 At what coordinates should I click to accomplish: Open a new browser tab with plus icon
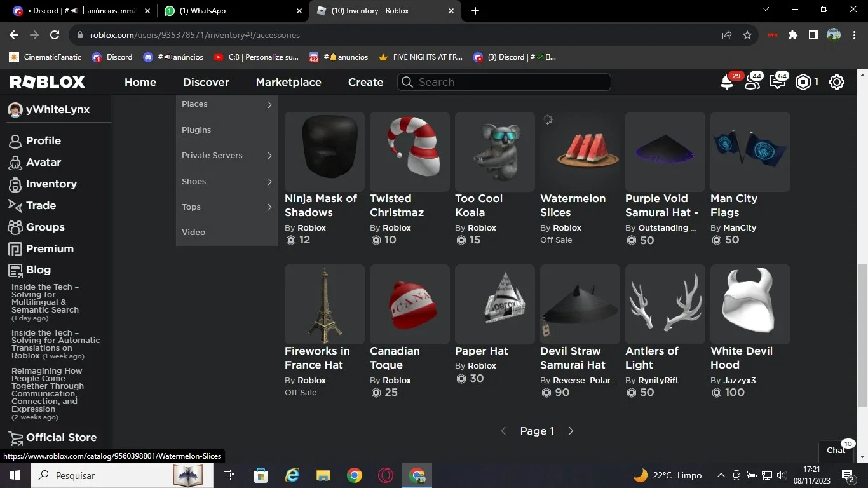(x=475, y=11)
